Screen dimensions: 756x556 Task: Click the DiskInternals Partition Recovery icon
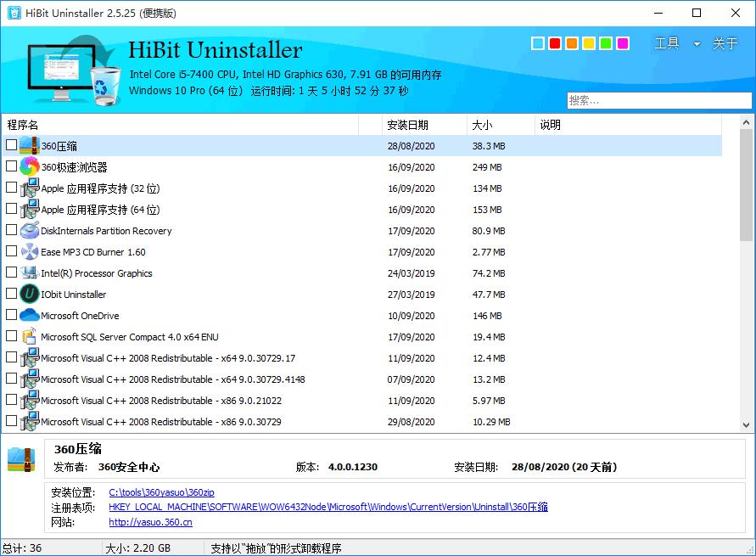(30, 231)
